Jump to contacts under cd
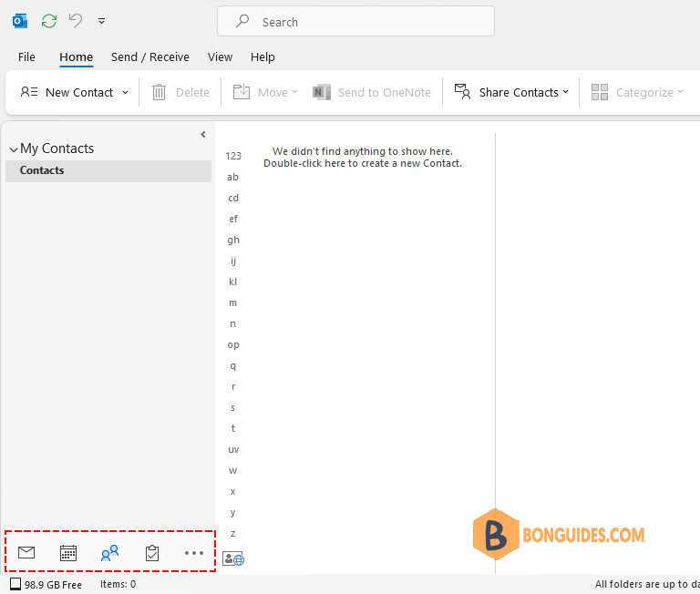The height and width of the screenshot is (594, 700). 233,198
